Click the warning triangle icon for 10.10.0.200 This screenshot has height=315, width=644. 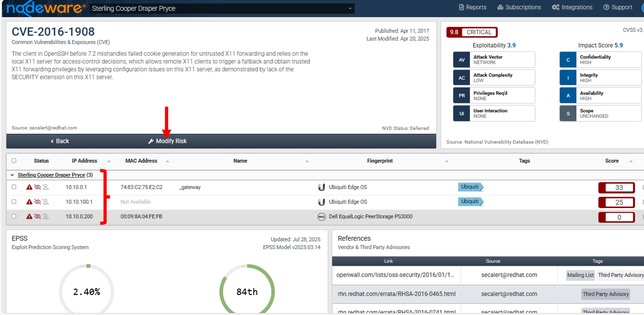[30, 216]
